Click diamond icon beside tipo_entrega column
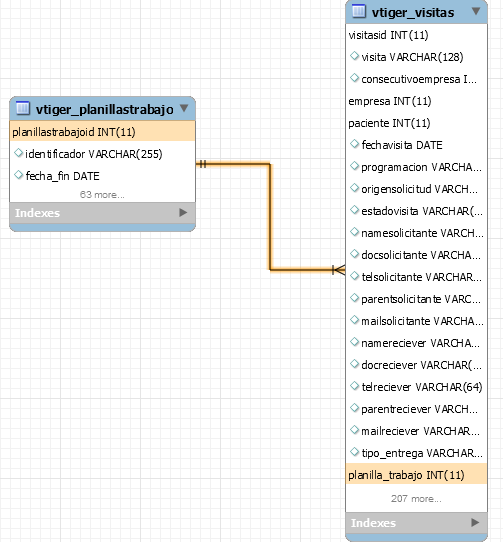503x542 pixels. coord(354,452)
